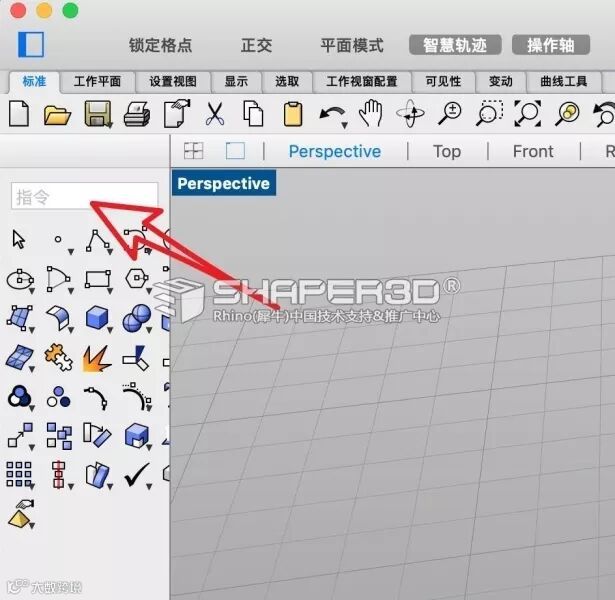Toggle 正交 ortho mode
Image resolution: width=615 pixels, height=600 pixels.
pyautogui.click(x=256, y=45)
